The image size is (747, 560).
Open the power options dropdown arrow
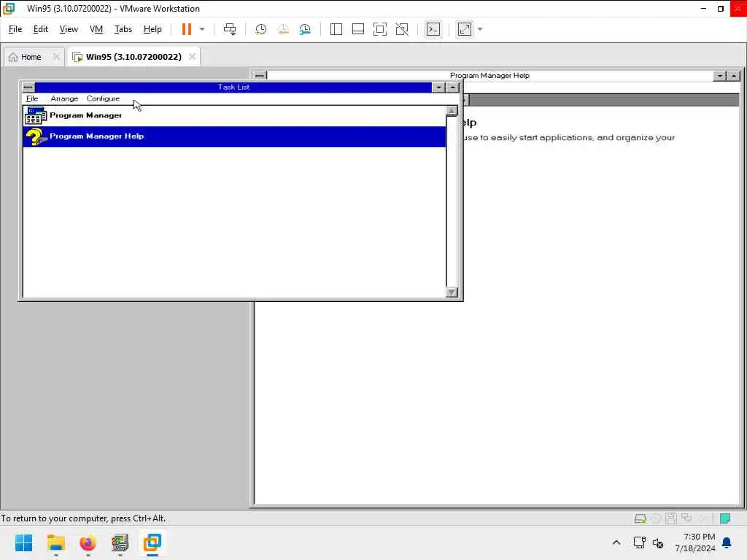tap(202, 29)
